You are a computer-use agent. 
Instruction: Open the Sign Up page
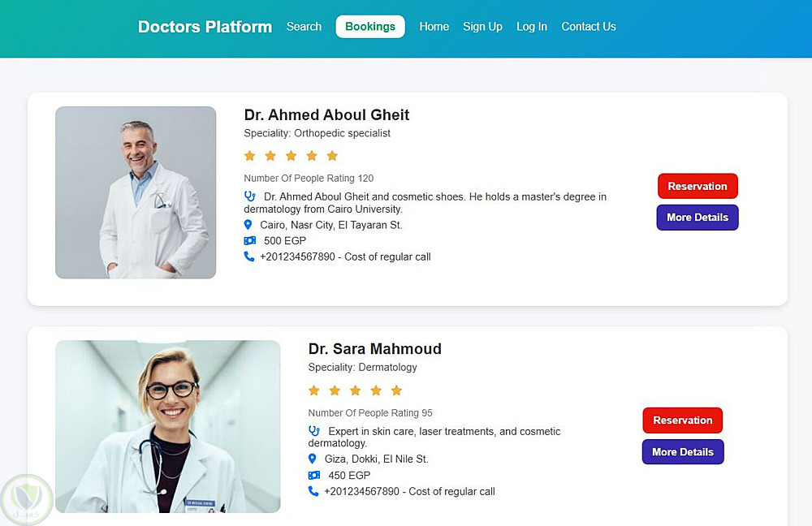(482, 27)
